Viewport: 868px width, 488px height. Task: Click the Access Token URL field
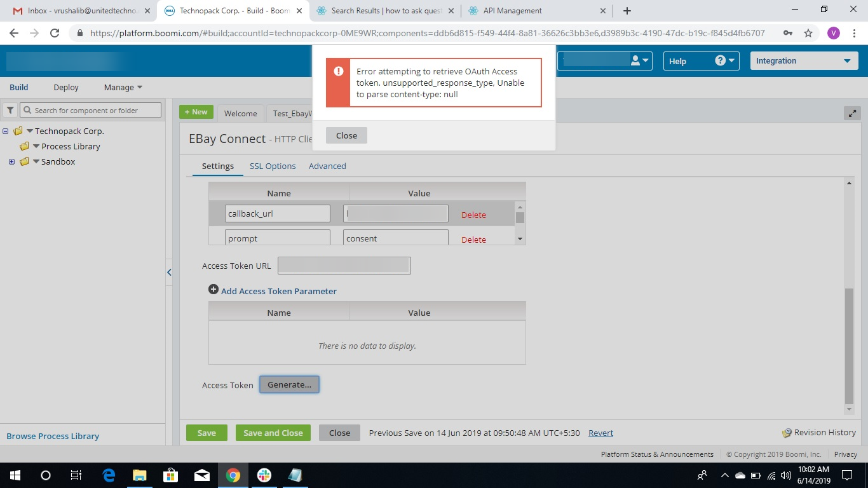point(344,266)
